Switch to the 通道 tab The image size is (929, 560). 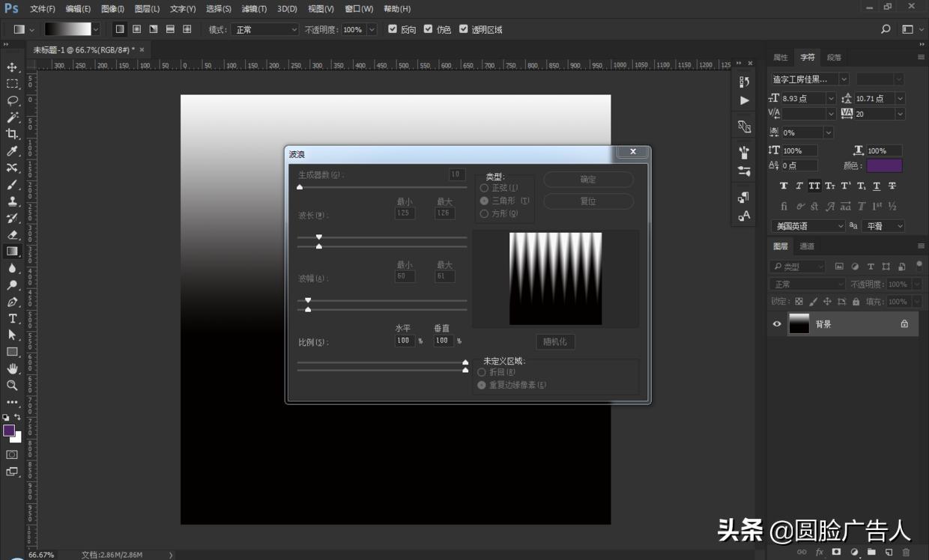807,246
